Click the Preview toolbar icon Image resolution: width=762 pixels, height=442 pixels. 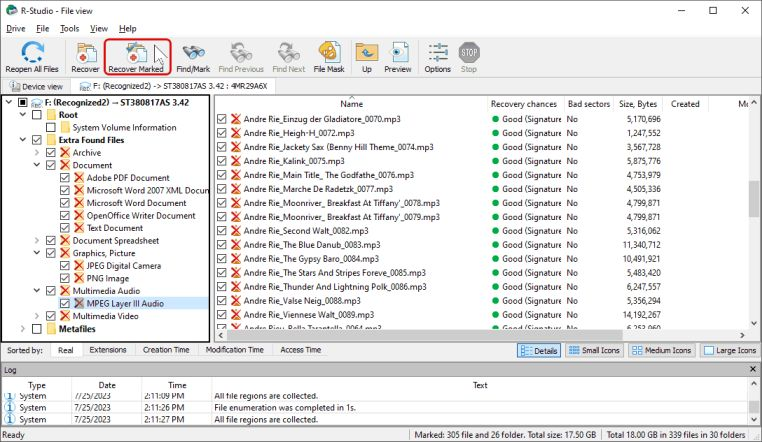398,52
